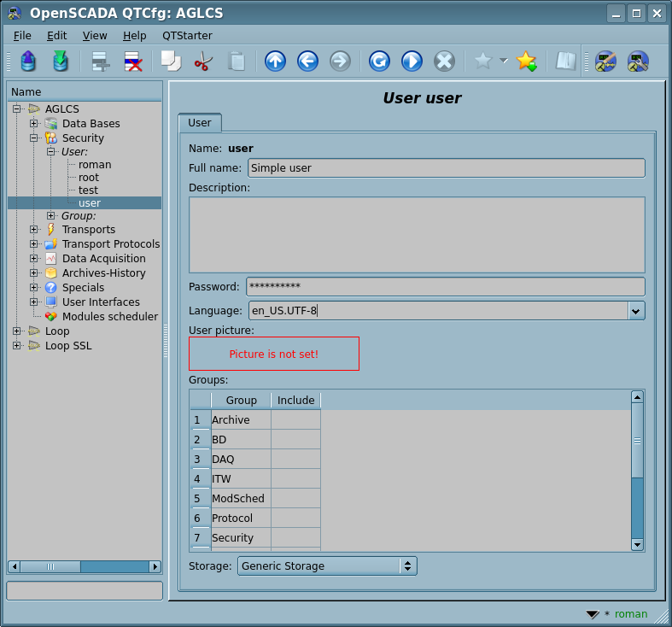This screenshot has height=627, width=672.
Task: Click the Delete item toolbar icon
Action: (132, 62)
